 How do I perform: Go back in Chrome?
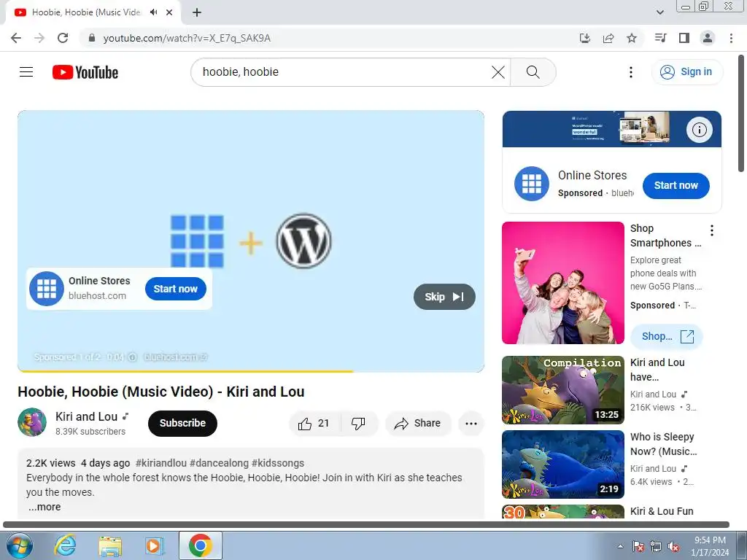coord(16,38)
